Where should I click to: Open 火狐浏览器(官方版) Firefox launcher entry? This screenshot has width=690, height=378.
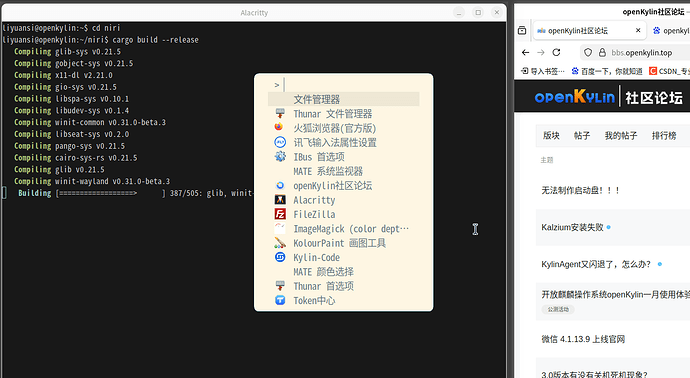click(x=343, y=128)
